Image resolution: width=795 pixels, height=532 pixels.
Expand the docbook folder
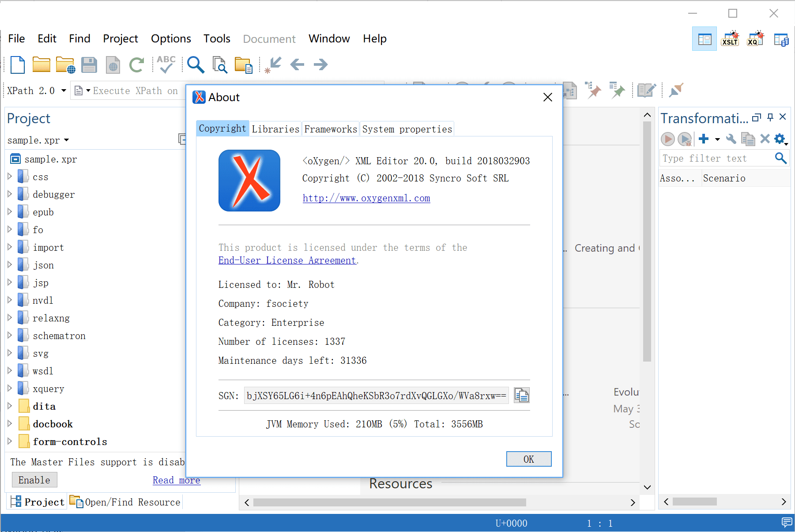click(10, 424)
